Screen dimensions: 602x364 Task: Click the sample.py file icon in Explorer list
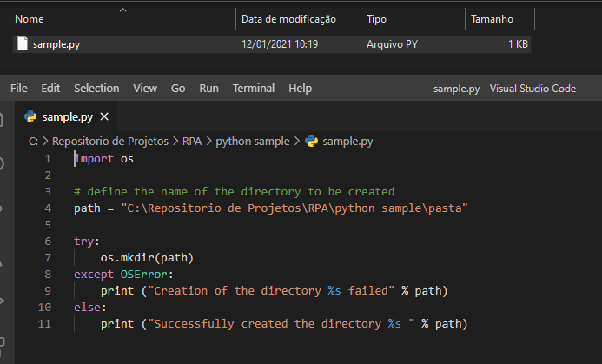coord(23,43)
